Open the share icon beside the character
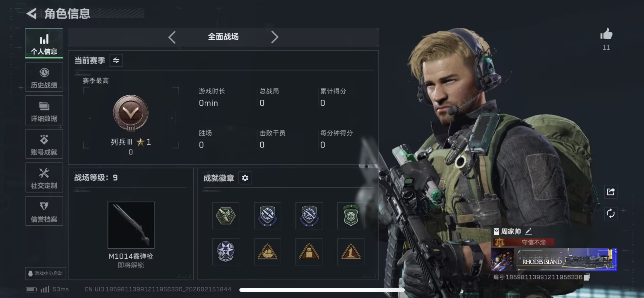The width and height of the screenshot is (644, 298). (610, 192)
